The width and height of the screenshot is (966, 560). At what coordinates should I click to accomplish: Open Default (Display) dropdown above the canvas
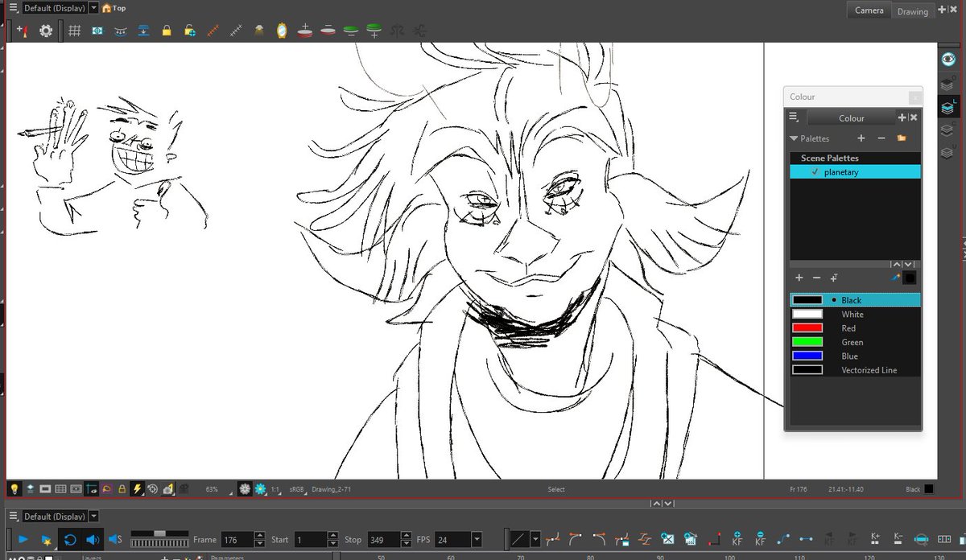click(94, 7)
